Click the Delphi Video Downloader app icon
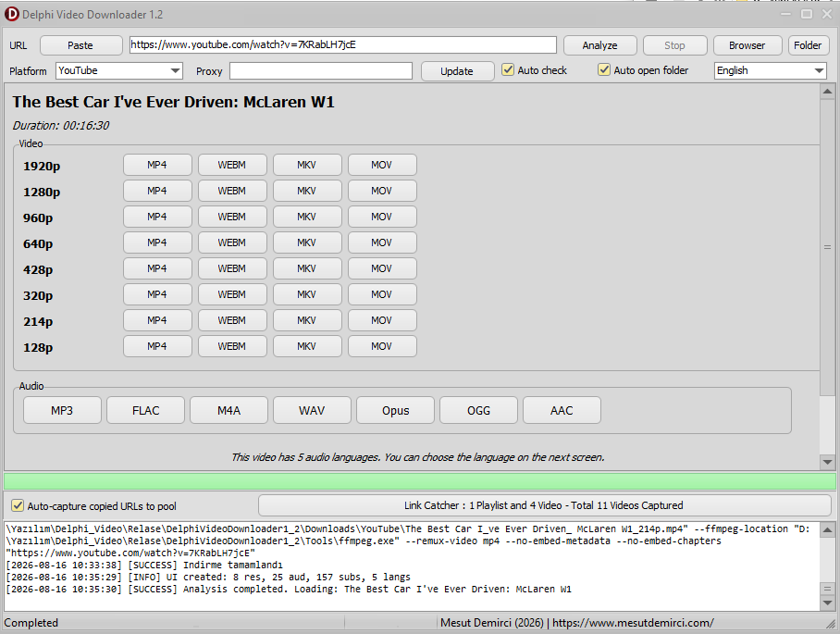This screenshot has height=634, width=840. click(11, 15)
